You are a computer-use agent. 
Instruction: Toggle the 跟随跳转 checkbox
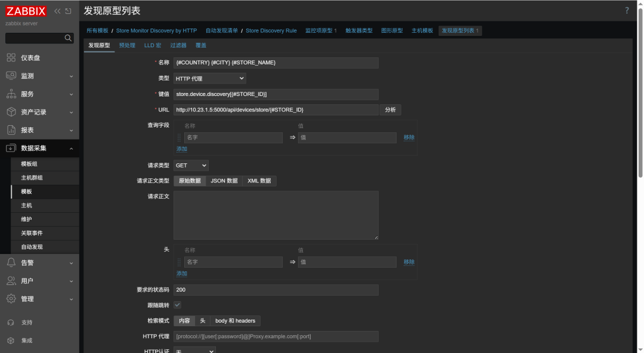[x=178, y=305]
